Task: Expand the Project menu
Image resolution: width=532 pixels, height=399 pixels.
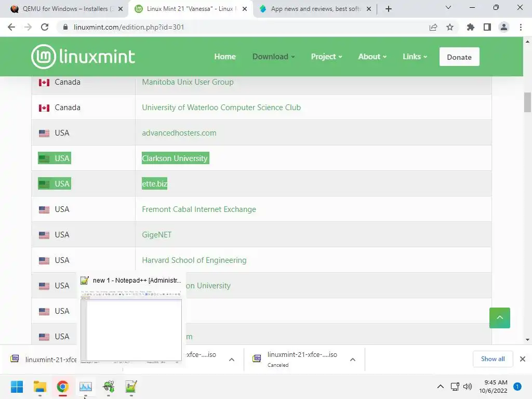Action: (326, 57)
